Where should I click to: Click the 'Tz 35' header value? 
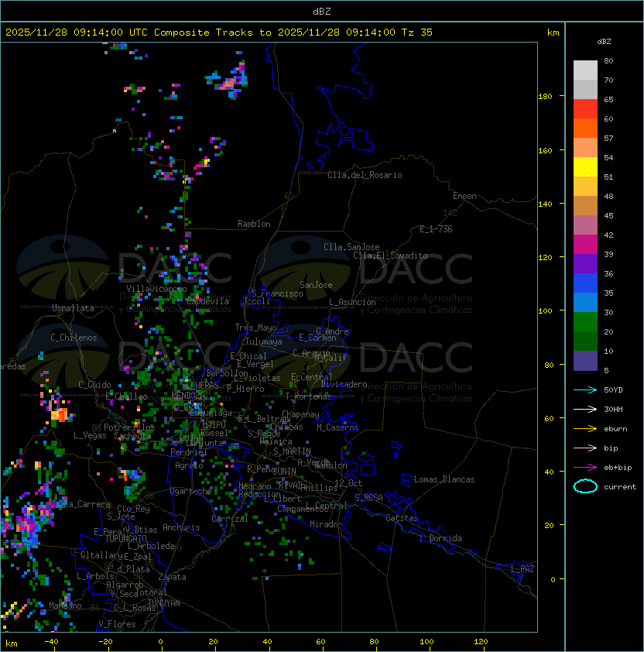417,33
